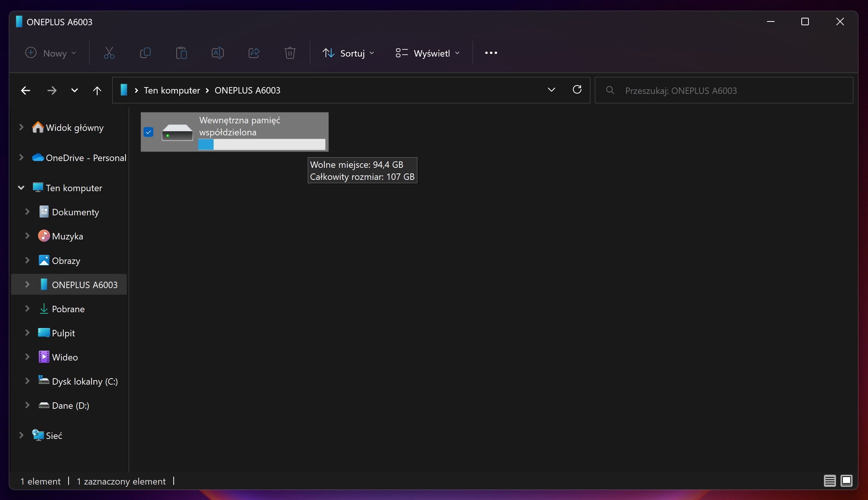Click the internal storage drive icon
868x500 pixels.
[177, 132]
